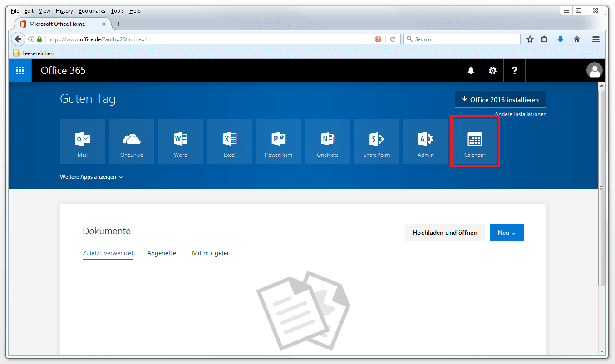Screen dimensions: 615x364
Task: Close the Microsoft Office Home tab
Action: pos(104,24)
